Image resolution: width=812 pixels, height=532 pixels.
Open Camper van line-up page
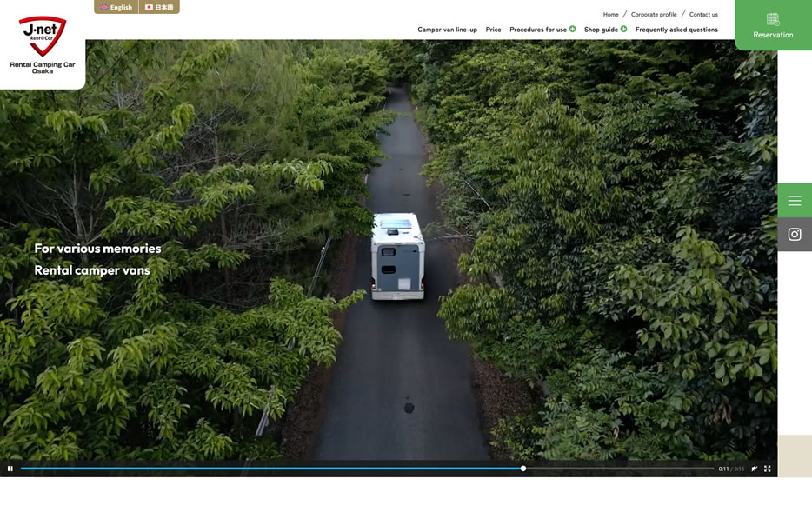pyautogui.click(x=447, y=30)
